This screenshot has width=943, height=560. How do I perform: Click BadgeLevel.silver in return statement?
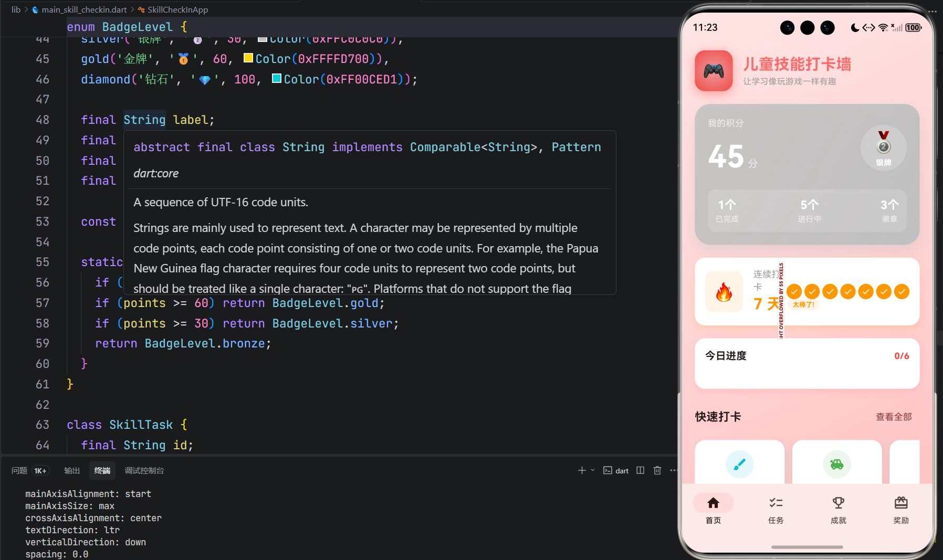point(333,323)
